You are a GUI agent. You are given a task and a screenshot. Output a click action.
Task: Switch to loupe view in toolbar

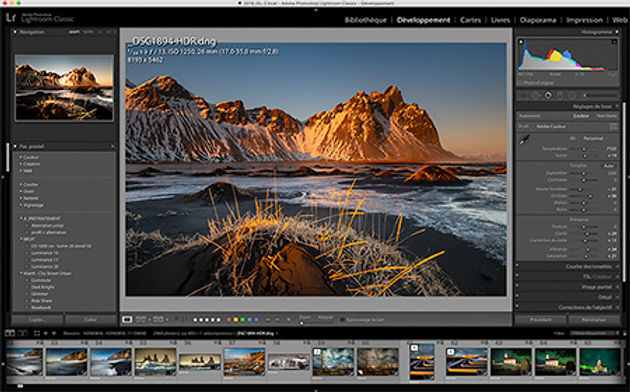tap(127, 319)
